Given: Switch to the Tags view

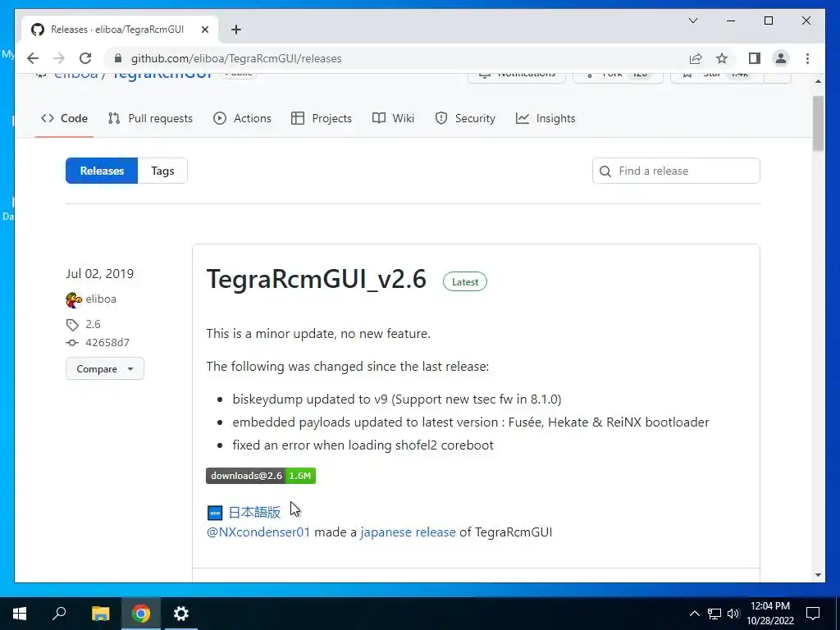Looking at the screenshot, I should (162, 171).
